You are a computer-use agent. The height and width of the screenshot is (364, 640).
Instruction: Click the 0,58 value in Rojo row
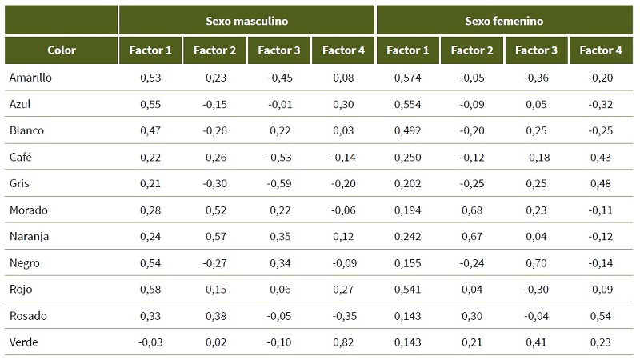150,289
